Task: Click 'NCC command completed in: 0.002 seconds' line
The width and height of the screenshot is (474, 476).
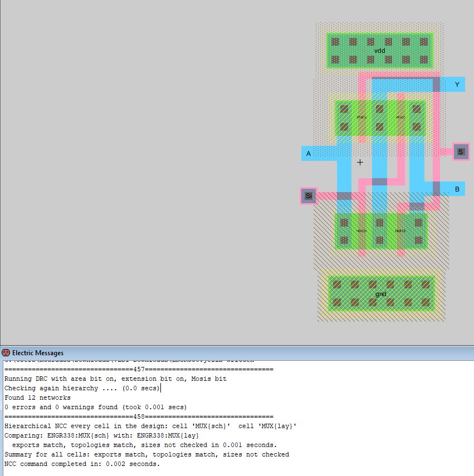Action: click(x=82, y=464)
